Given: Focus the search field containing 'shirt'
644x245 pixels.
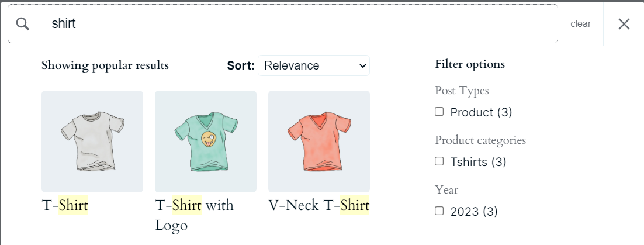Looking at the screenshot, I should click(292, 24).
